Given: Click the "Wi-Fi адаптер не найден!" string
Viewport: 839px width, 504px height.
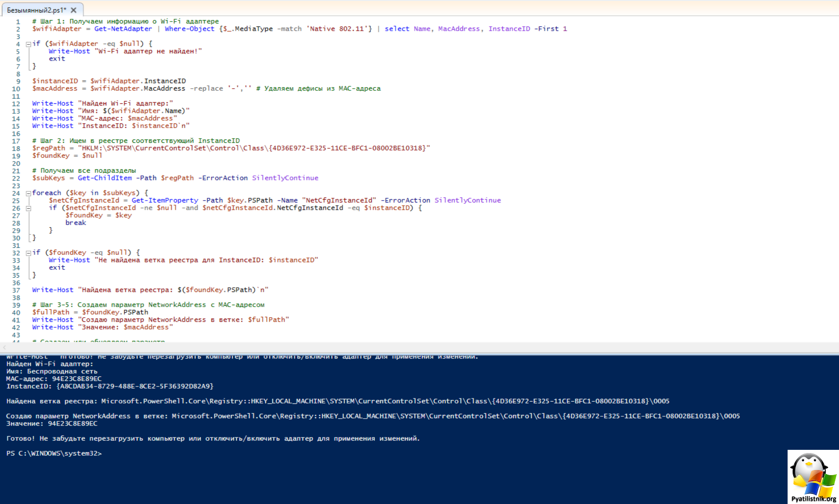Looking at the screenshot, I should point(148,51).
